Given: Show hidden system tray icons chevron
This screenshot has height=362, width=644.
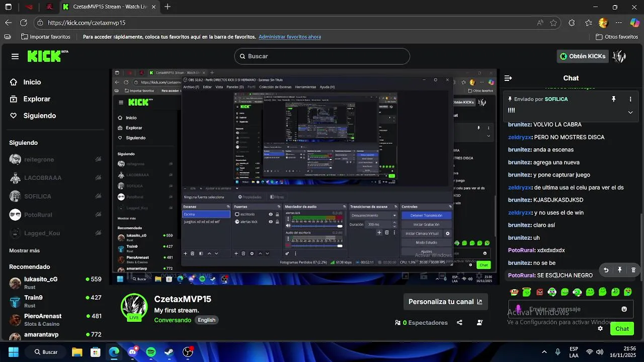Looking at the screenshot, I should [x=544, y=352].
